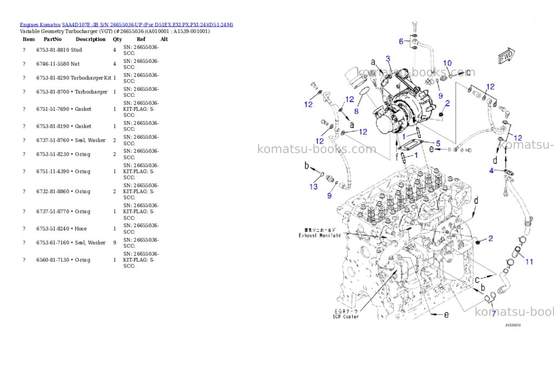
Task: Select part number 6737-51-8770
Action: pyautogui.click(x=52, y=211)
